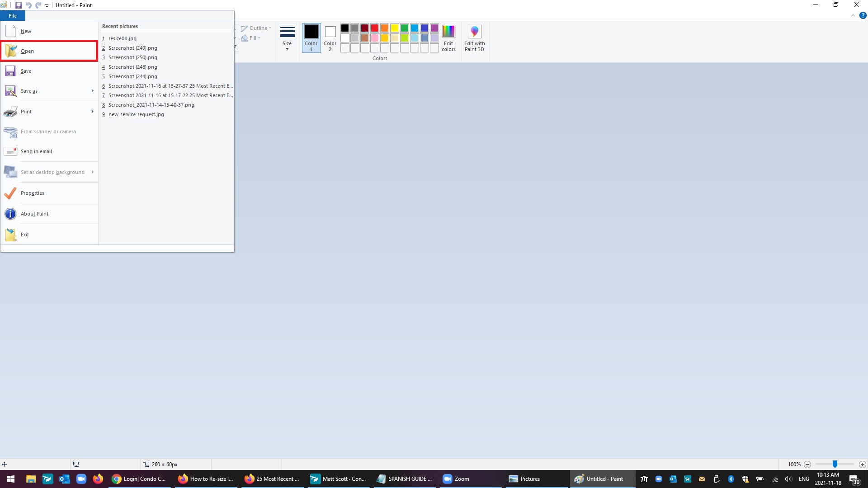Open Paint help question mark icon
The image size is (868, 488).
(x=863, y=15)
